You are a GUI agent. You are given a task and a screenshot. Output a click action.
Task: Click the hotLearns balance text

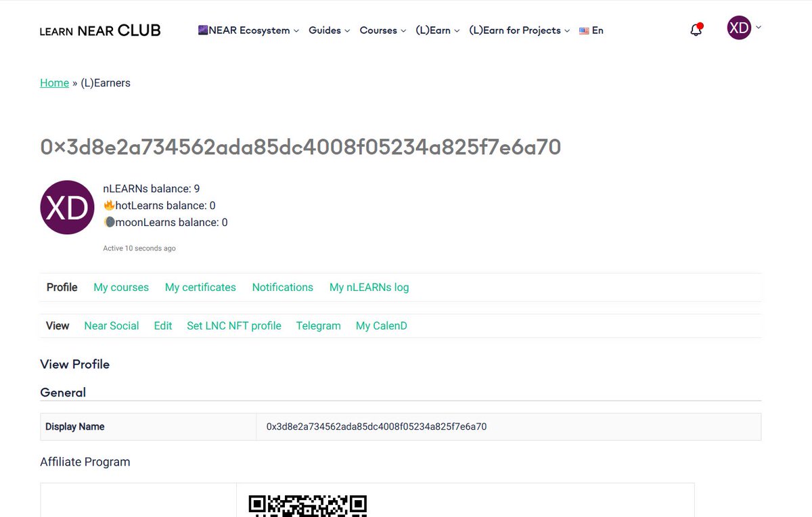(x=165, y=206)
